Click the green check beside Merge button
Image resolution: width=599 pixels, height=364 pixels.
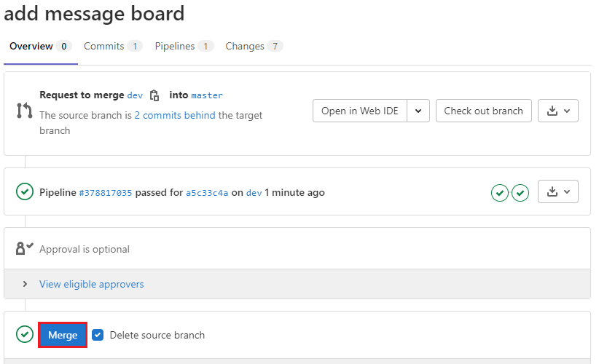tap(25, 335)
